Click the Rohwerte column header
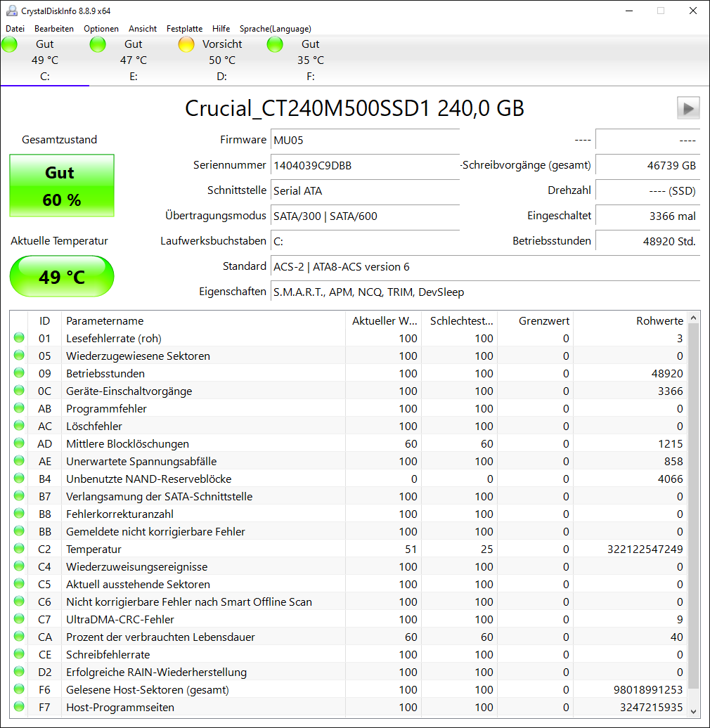This screenshot has width=710, height=728. click(x=631, y=321)
